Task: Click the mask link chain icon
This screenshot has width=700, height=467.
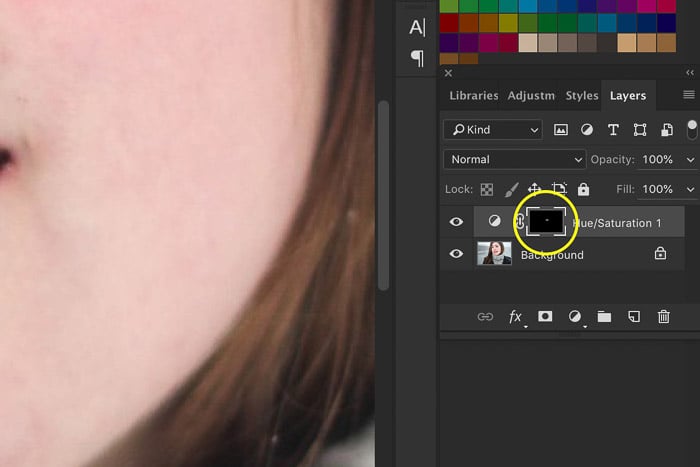Action: click(x=520, y=221)
